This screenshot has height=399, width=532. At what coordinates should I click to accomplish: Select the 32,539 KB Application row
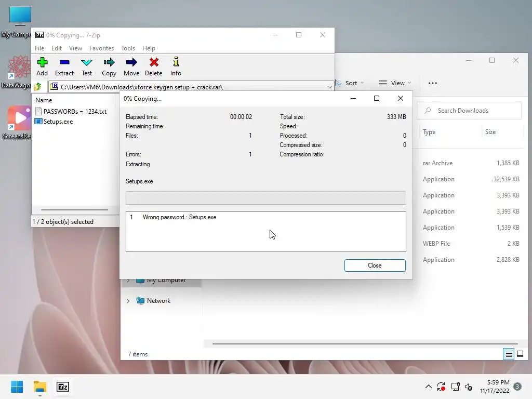(x=471, y=179)
